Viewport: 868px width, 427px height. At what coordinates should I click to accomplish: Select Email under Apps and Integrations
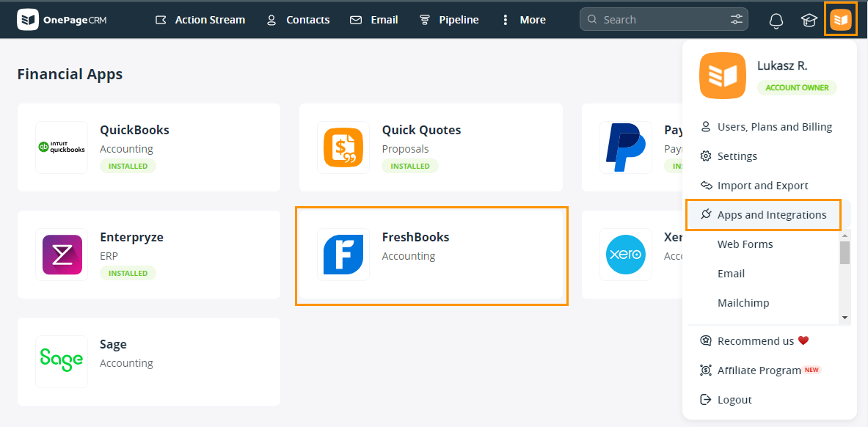tap(731, 274)
